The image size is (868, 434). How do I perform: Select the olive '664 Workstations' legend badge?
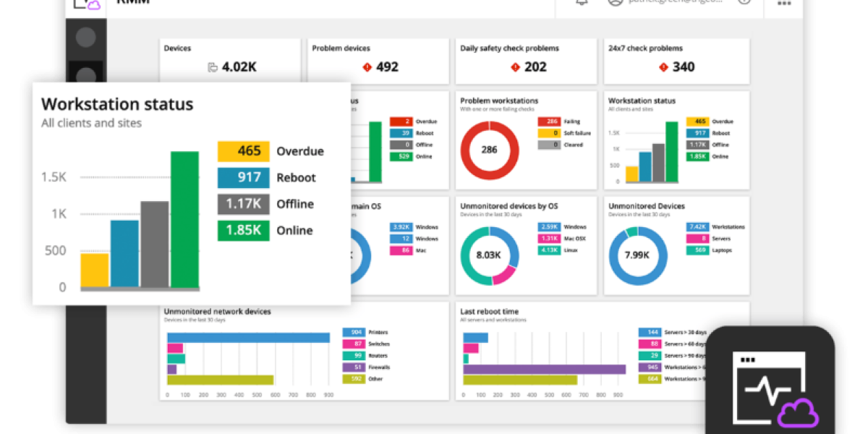click(650, 379)
